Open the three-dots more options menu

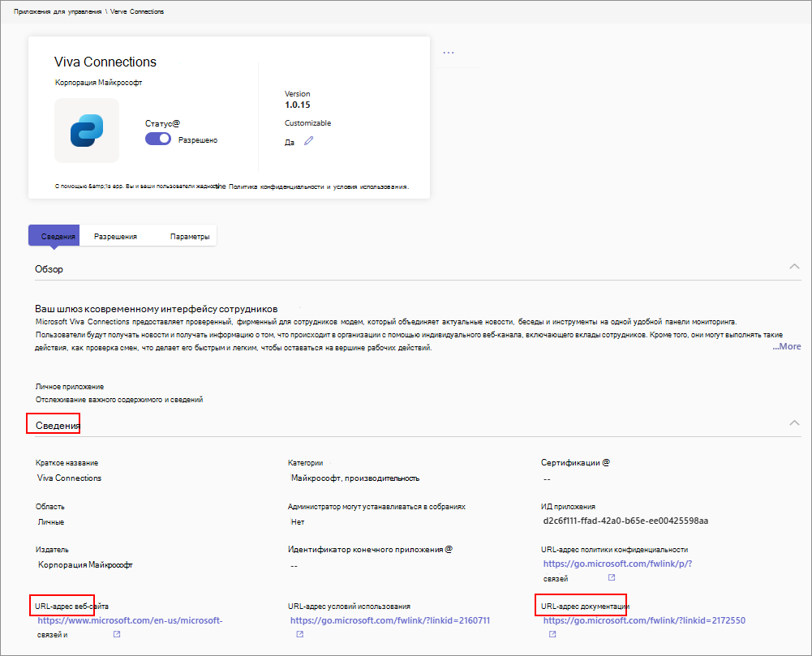pos(449,52)
